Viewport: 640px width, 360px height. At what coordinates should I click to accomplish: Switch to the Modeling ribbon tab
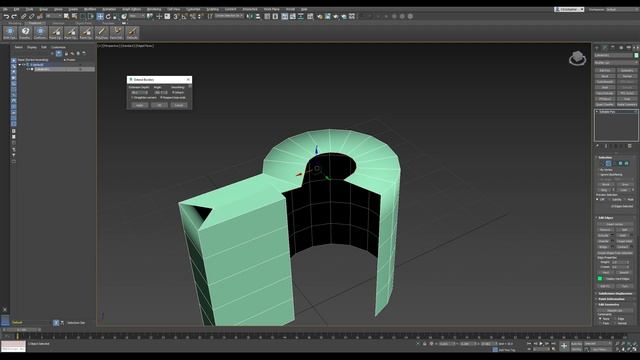click(15, 23)
